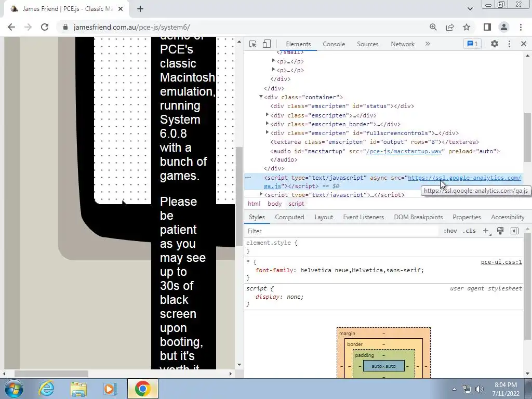Open the DevTools settings gear
Viewport: 532px width, 399px height.
(495, 44)
